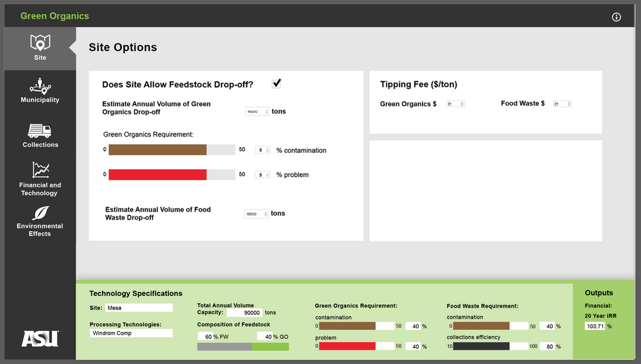
Task: Click the ASU logo
Action: click(x=40, y=339)
